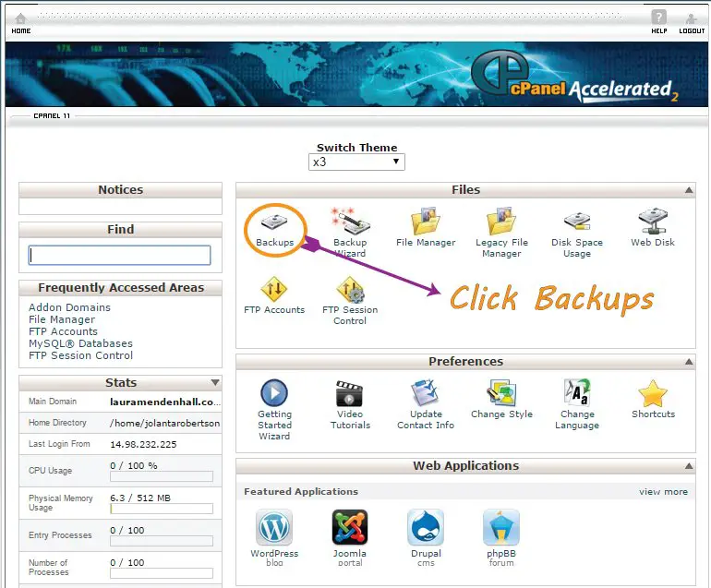Open the FTP Session Control icon in Files

(x=350, y=290)
